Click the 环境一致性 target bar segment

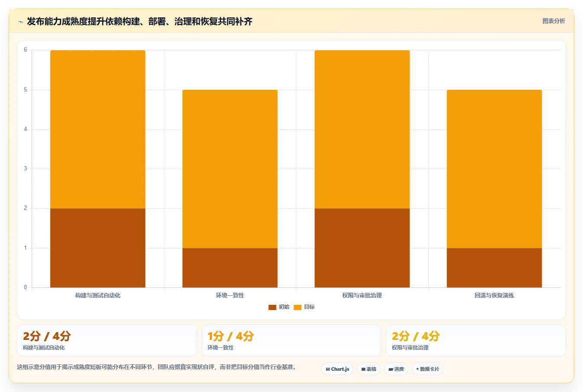[x=230, y=169]
